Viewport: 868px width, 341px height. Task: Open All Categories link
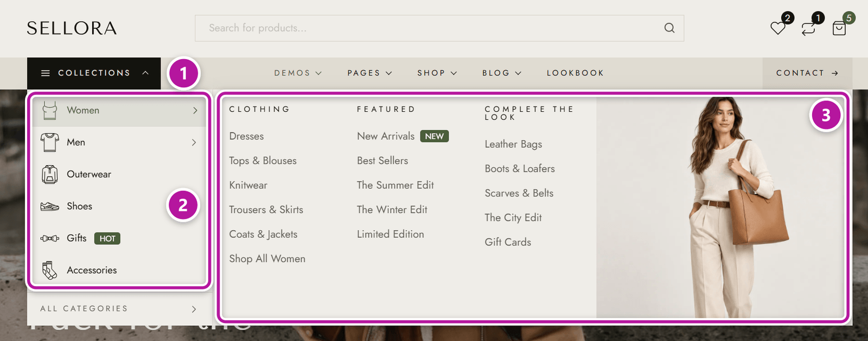(x=119, y=309)
